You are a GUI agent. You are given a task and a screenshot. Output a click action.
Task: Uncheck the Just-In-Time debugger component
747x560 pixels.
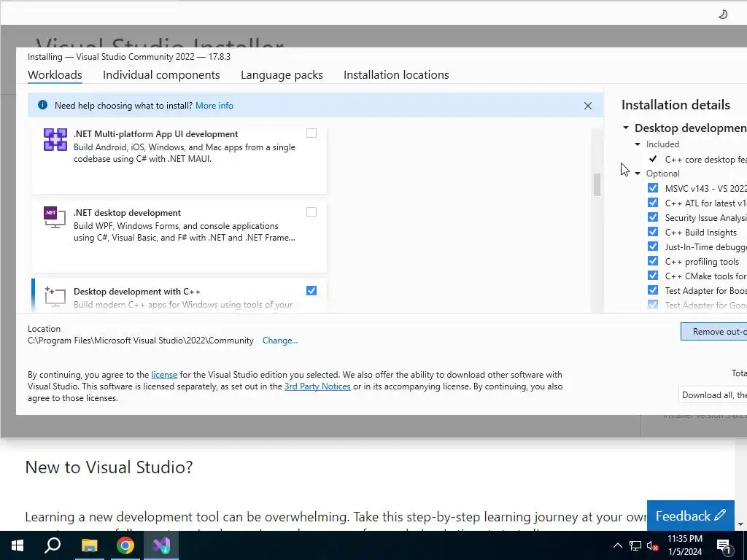tap(653, 246)
